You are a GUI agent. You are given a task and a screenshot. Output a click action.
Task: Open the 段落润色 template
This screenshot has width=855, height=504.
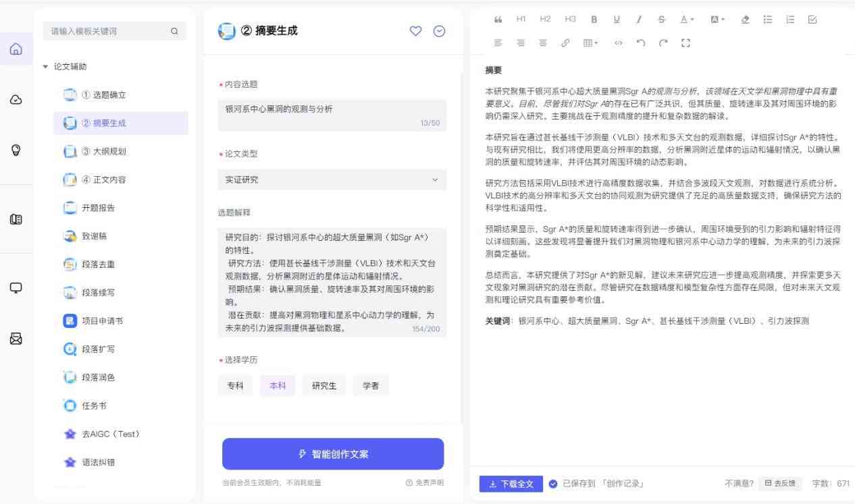pos(121,378)
